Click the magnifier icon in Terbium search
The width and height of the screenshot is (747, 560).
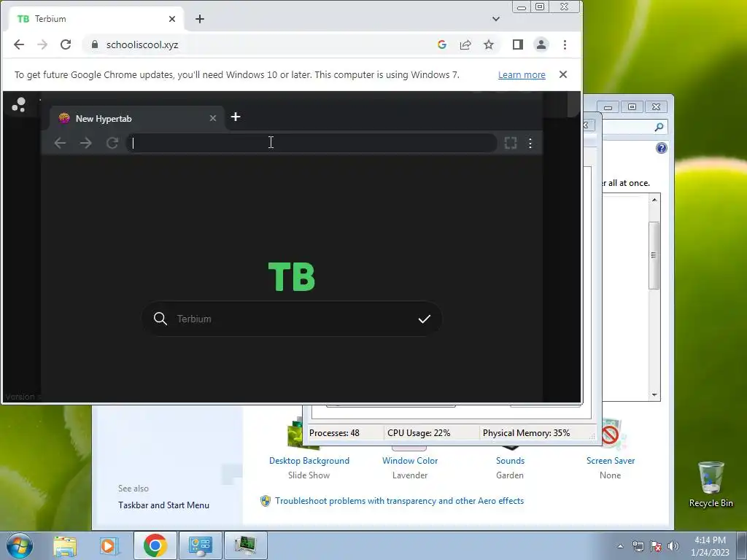coord(160,319)
